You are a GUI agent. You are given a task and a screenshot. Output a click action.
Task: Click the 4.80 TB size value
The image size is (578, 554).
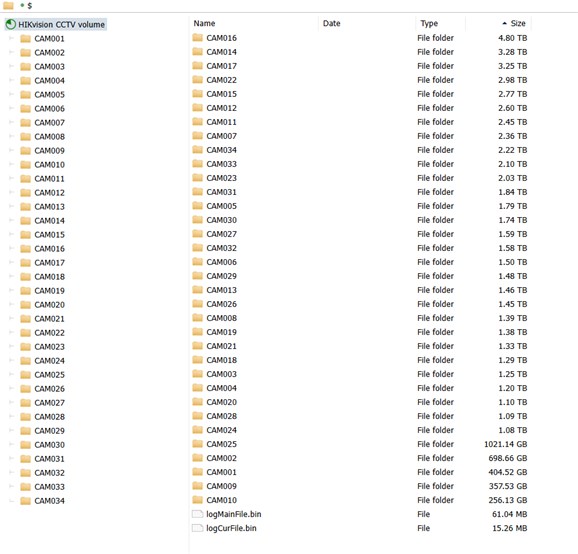click(512, 38)
